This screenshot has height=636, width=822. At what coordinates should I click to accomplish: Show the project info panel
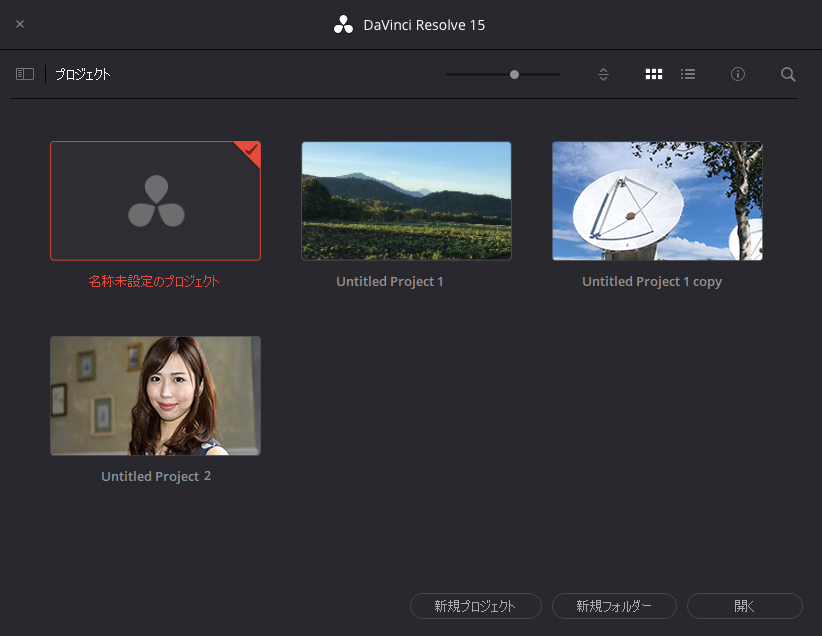[x=738, y=74]
